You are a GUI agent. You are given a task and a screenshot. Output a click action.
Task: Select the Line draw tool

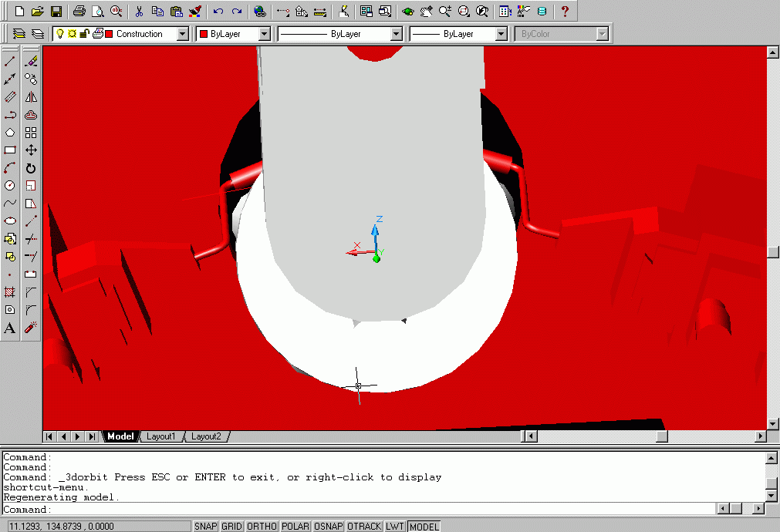pos(10,61)
